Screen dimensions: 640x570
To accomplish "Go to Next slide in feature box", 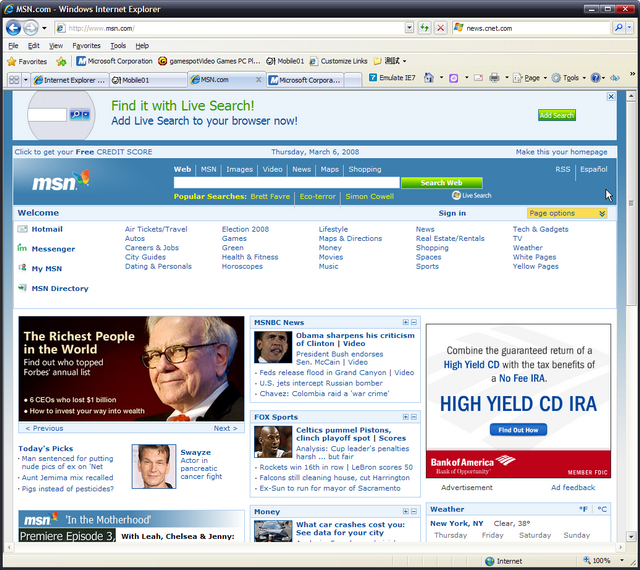I will pyautogui.click(x=225, y=428).
